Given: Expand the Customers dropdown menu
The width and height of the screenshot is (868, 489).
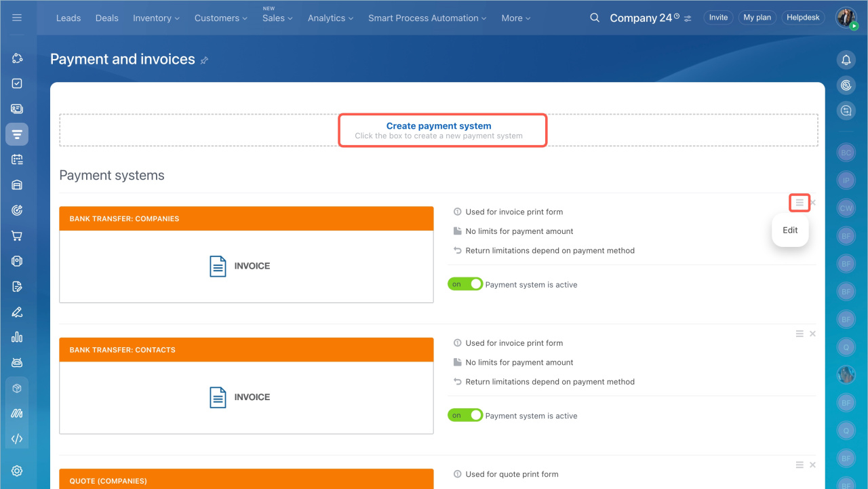Looking at the screenshot, I should click(x=220, y=18).
